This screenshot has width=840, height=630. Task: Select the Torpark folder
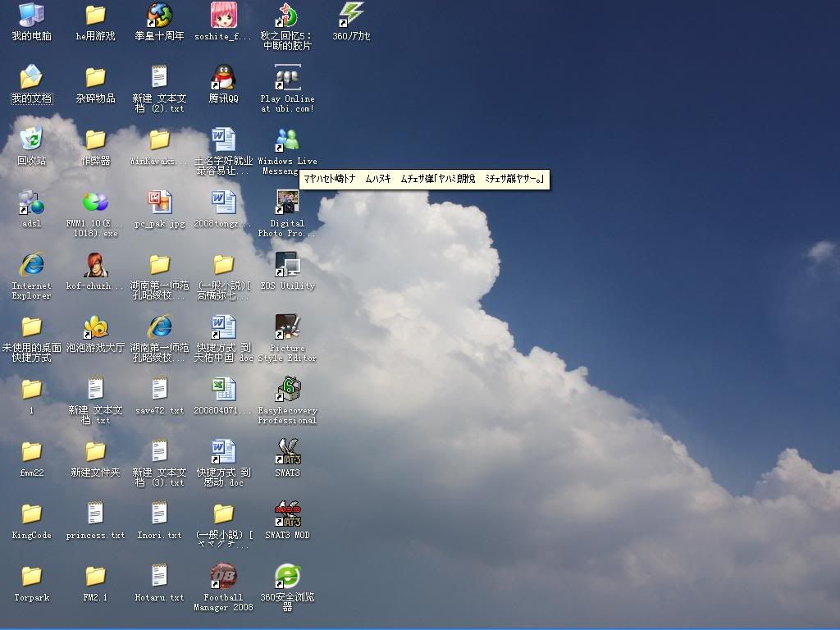click(31, 577)
